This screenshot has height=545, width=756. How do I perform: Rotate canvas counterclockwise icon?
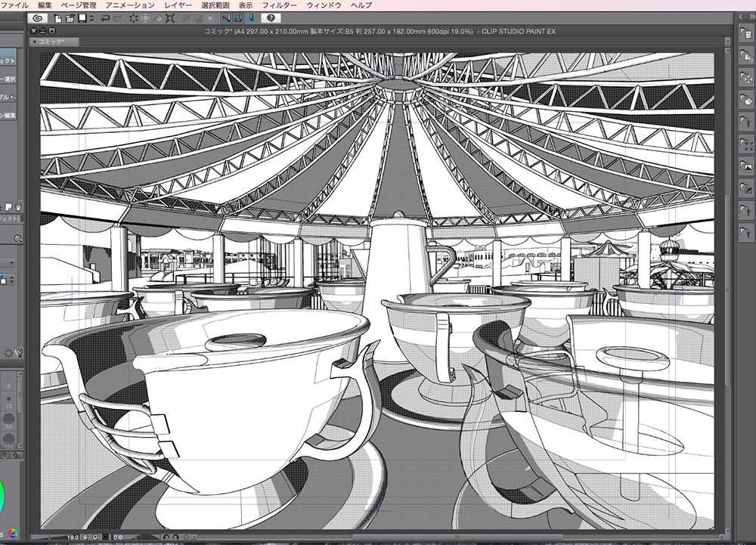[x=166, y=537]
